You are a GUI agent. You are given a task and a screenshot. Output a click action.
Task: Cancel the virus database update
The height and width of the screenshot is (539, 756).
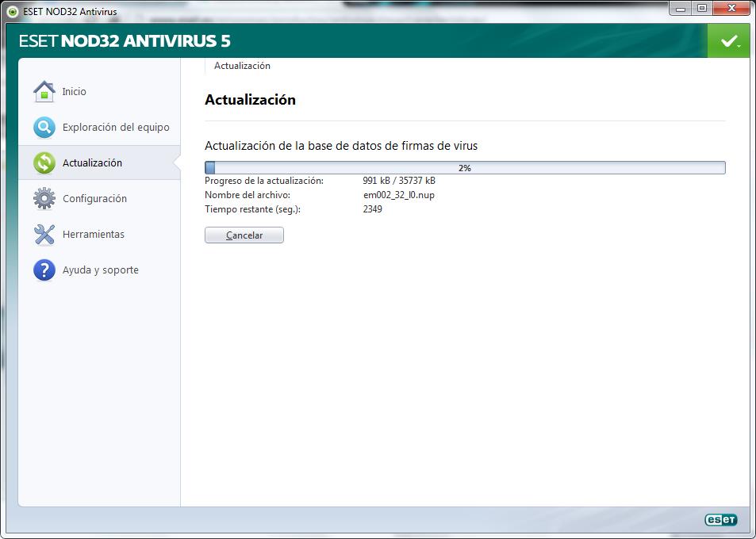[244, 235]
